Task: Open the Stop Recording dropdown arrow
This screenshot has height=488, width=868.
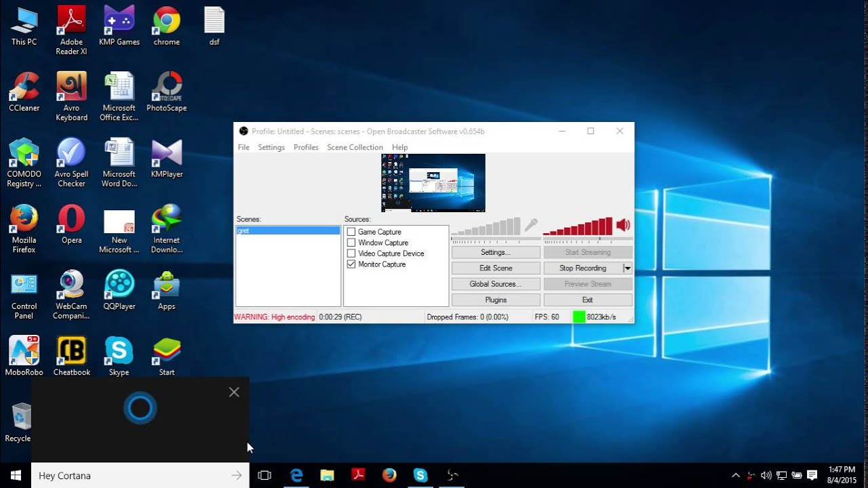Action: click(627, 268)
